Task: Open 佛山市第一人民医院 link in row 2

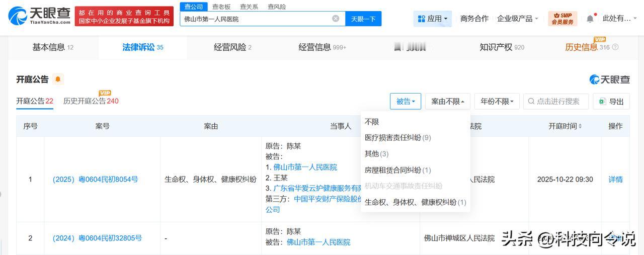Action: [x=318, y=242]
